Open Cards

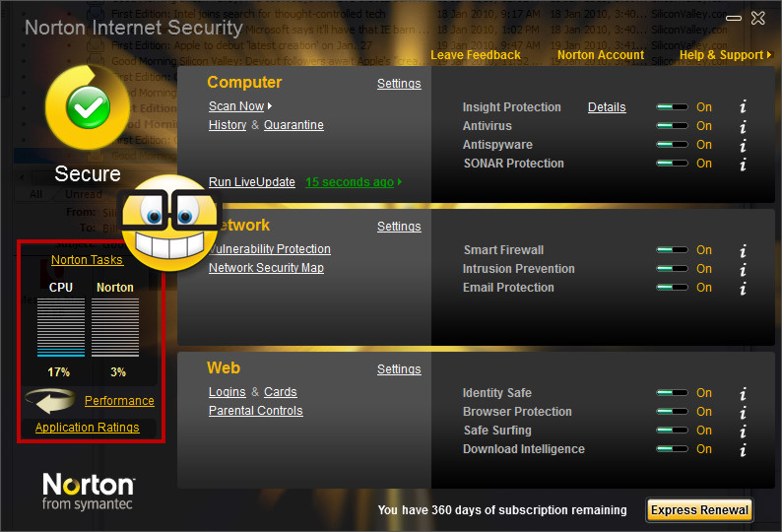coord(281,392)
